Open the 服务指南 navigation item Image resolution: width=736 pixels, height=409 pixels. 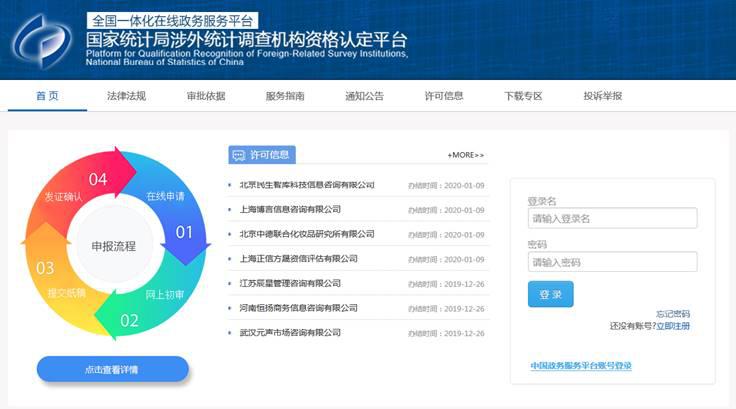pos(285,96)
